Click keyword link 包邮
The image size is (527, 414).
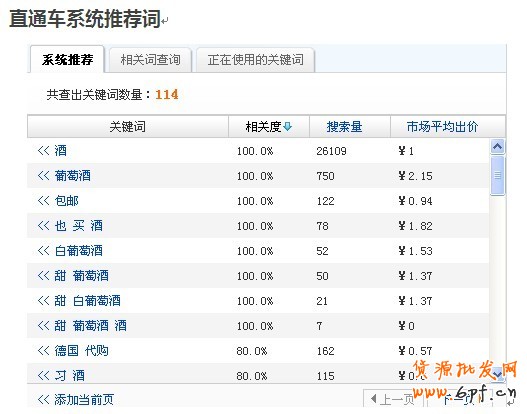(67, 201)
